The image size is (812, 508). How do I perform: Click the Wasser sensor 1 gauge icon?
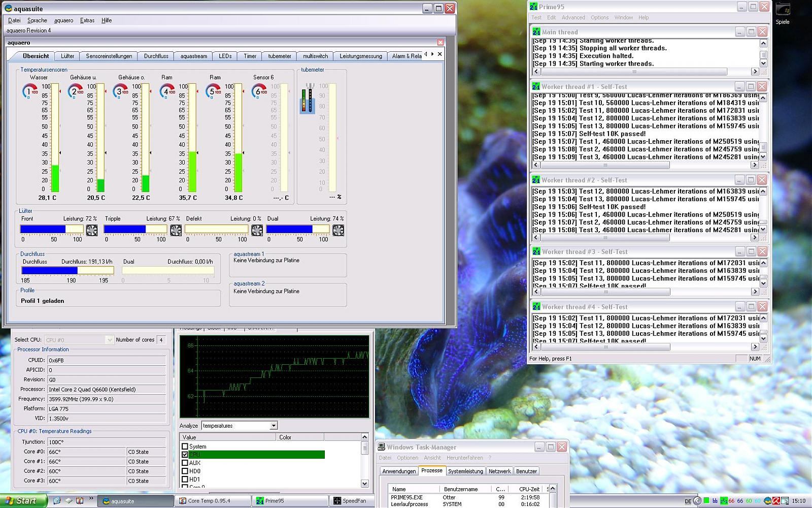point(29,91)
